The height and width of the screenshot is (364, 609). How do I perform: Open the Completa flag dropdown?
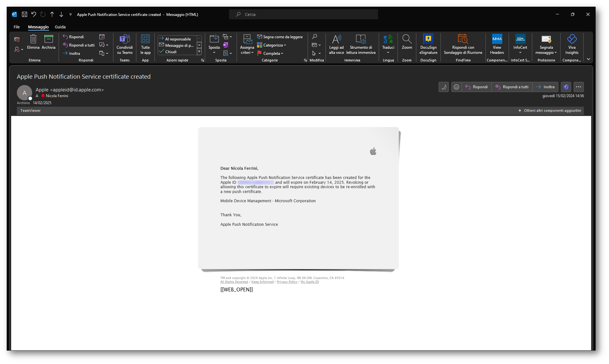tap(270, 53)
